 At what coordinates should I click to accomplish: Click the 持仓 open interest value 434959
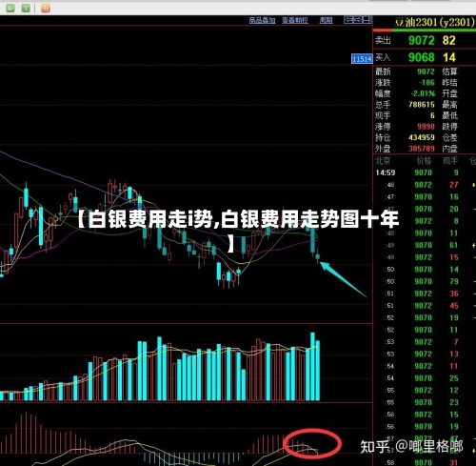422,137
